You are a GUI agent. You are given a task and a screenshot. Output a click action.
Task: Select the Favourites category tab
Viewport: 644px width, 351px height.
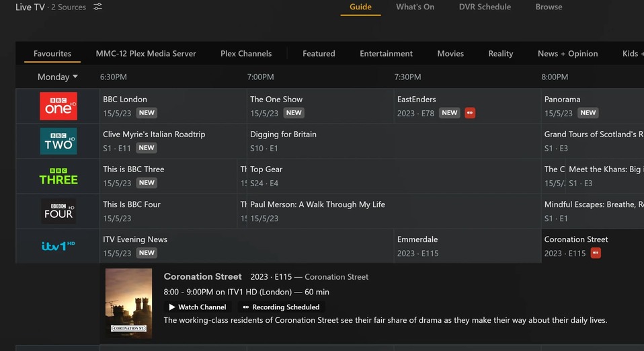pos(52,53)
